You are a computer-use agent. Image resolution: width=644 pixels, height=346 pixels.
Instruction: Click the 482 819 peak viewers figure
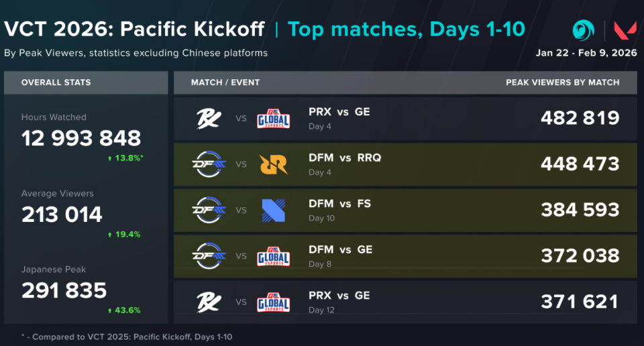coord(580,118)
